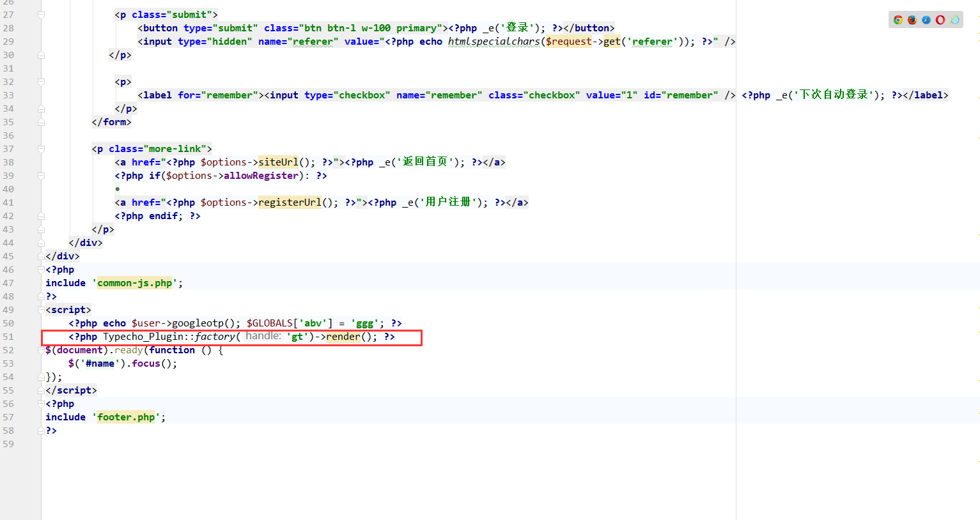This screenshot has width=980, height=520.
Task: Click the bullet character on line 40
Action: click(x=118, y=189)
